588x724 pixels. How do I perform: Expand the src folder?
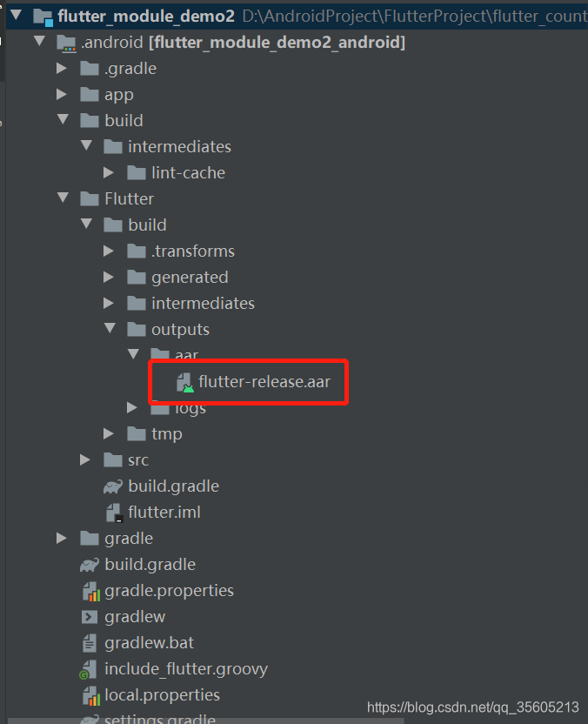point(84,459)
